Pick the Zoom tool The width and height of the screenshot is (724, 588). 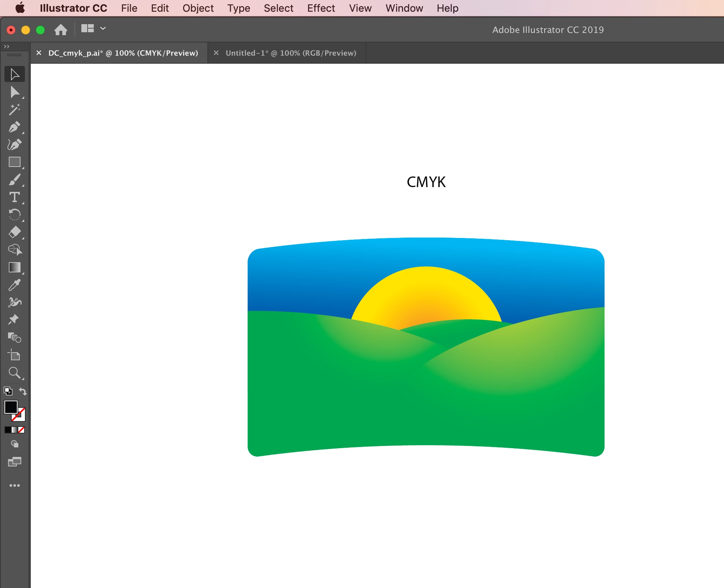(15, 373)
